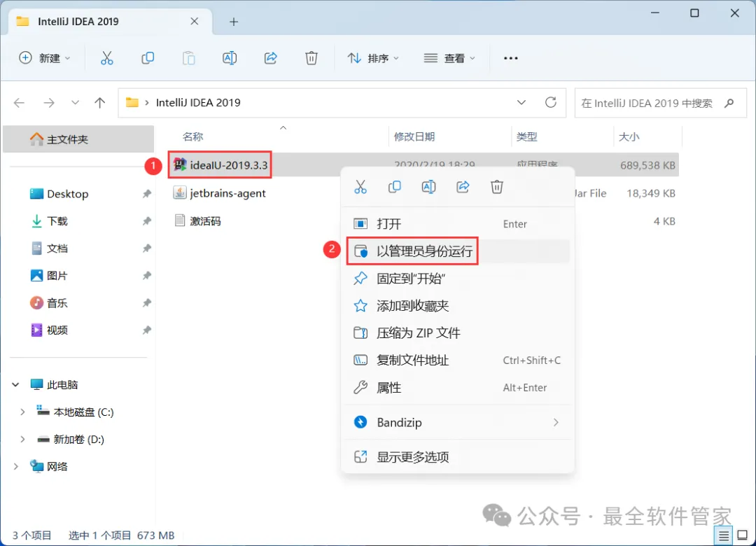The height and width of the screenshot is (546, 756).
Task: Open the recent locations dropdown arrow
Action: coord(75,103)
